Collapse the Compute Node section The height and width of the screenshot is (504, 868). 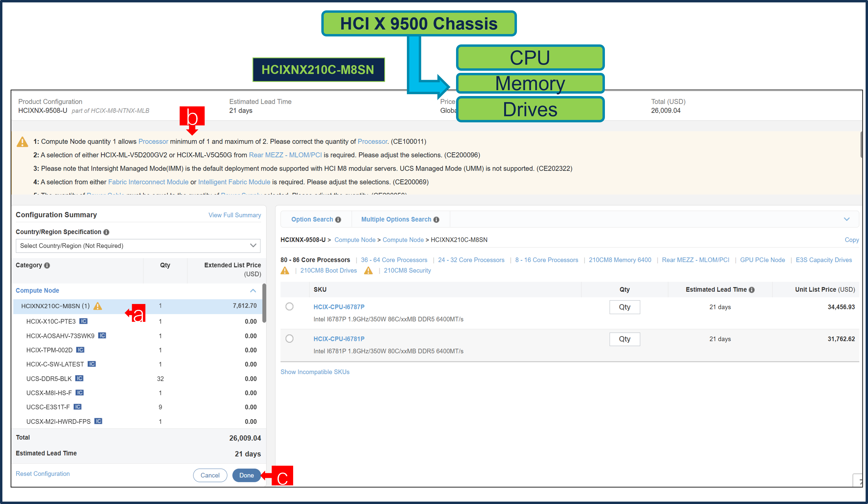(253, 291)
